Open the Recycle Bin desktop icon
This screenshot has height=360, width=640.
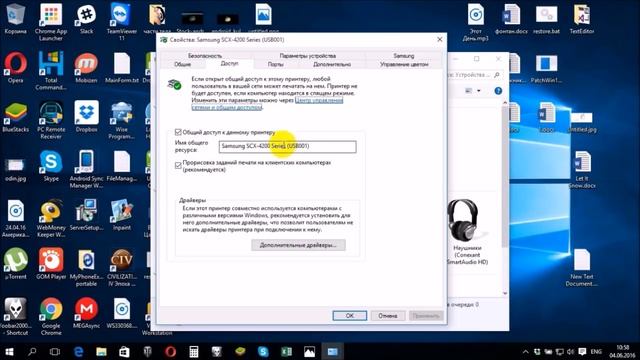point(16,18)
